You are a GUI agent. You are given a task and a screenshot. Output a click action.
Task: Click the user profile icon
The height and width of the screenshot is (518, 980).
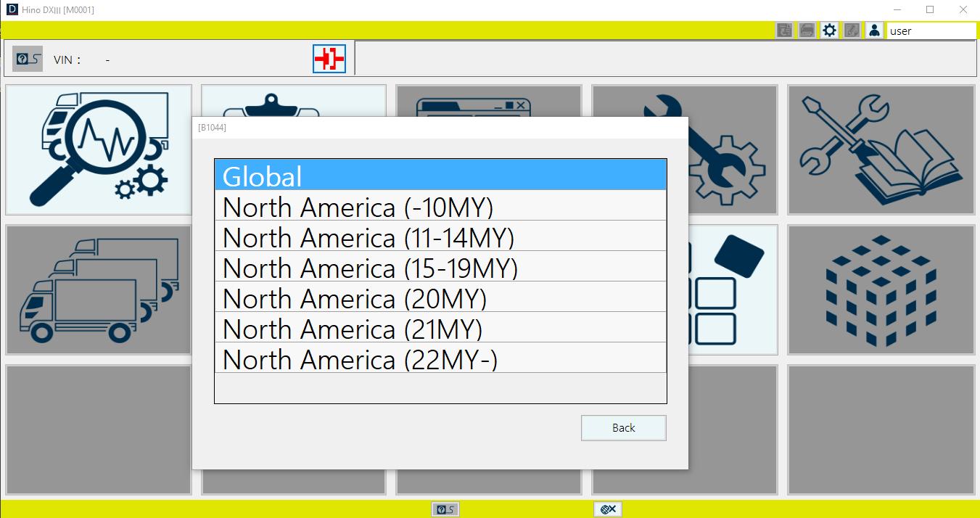[x=874, y=30]
